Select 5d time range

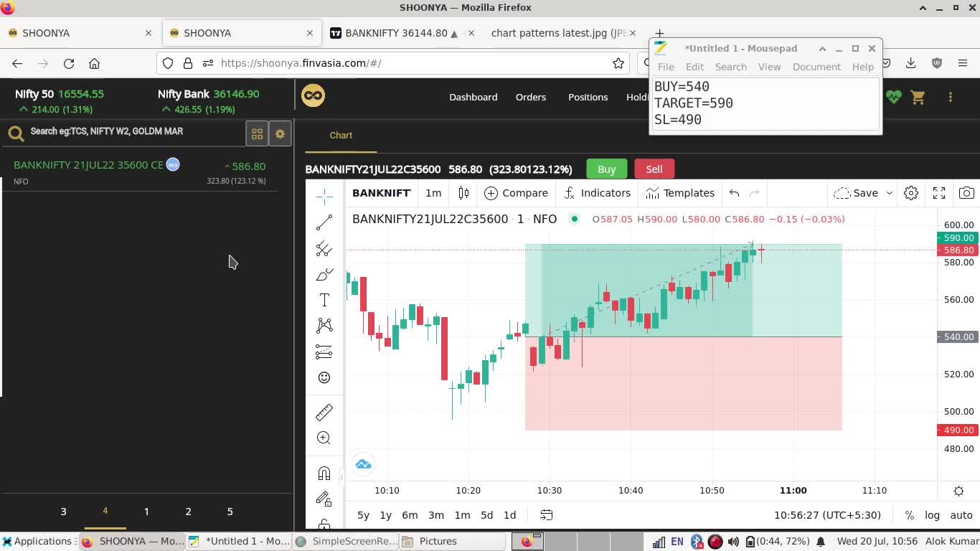486,515
